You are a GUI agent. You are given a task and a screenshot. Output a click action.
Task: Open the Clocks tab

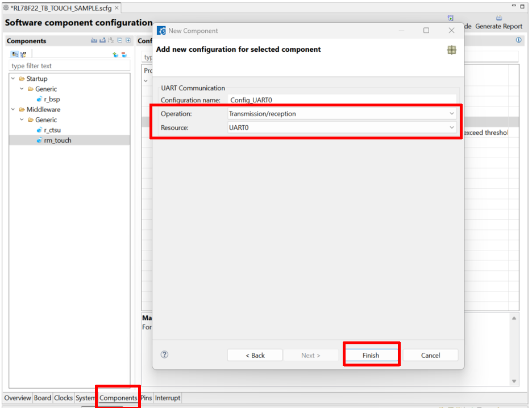[x=63, y=398]
